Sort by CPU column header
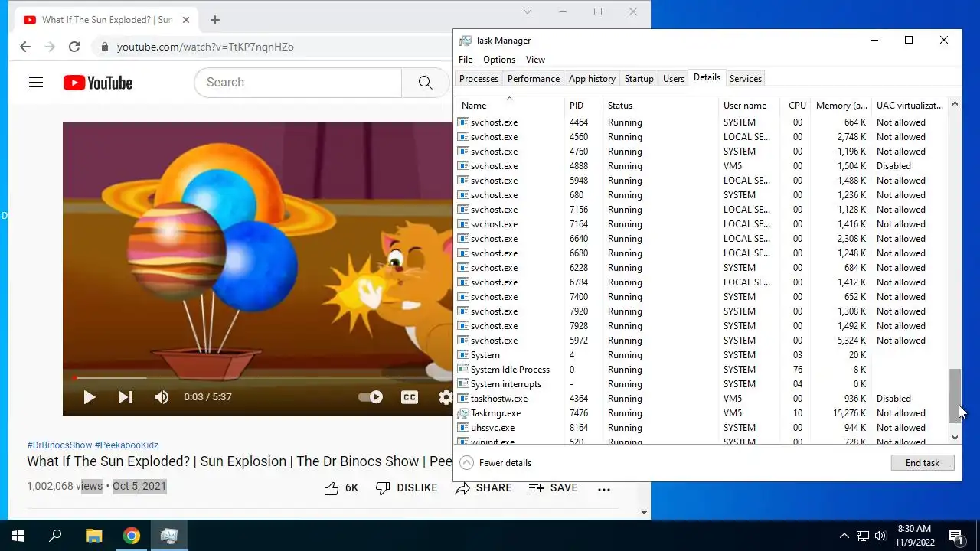The width and height of the screenshot is (980, 551). coord(796,106)
